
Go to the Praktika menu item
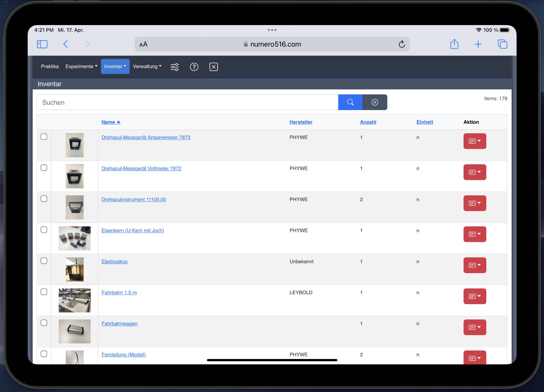pyautogui.click(x=50, y=66)
